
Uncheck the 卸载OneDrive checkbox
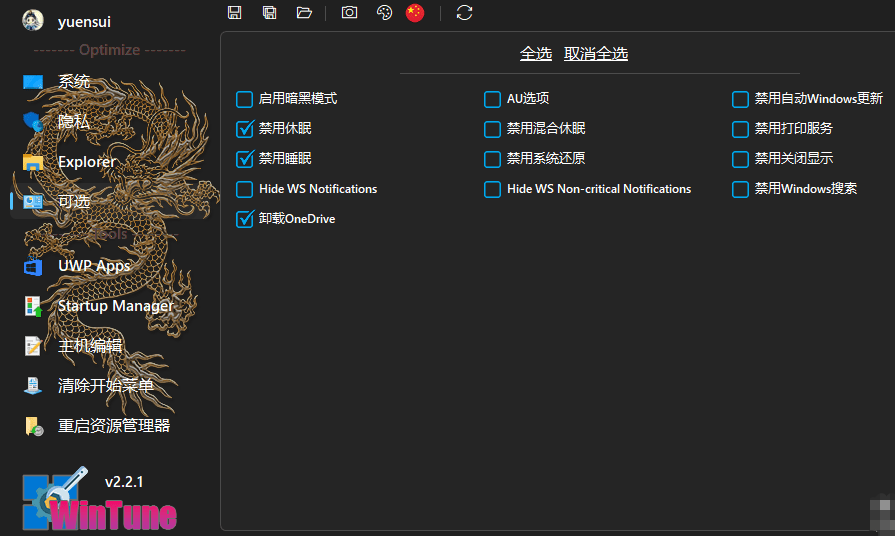coord(244,219)
